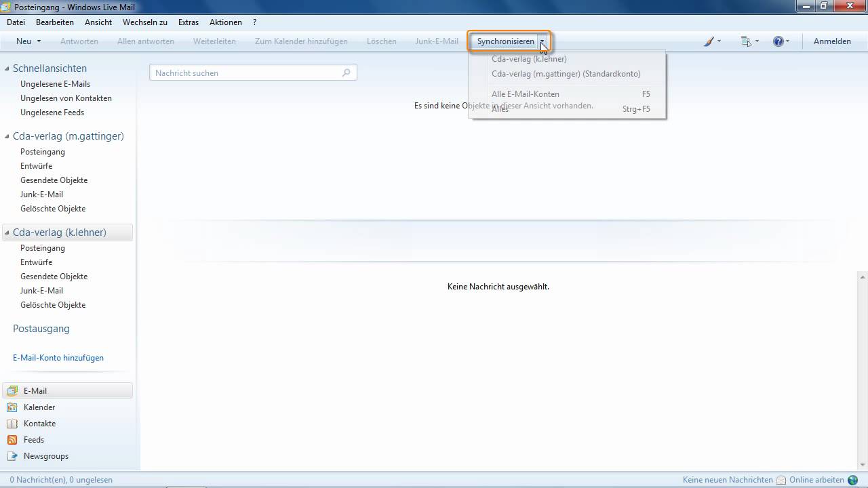Image resolution: width=868 pixels, height=488 pixels.
Task: Select Ungelesene E-Mails quick view
Action: pos(56,84)
